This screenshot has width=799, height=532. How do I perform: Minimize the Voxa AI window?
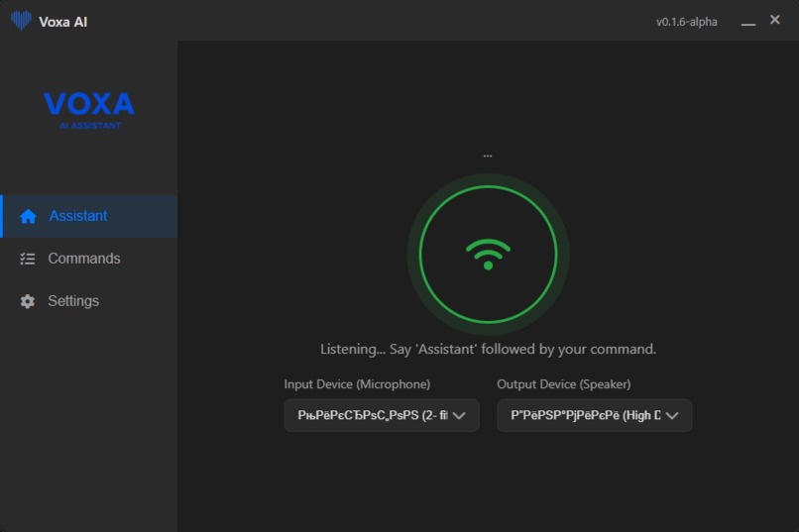click(x=747, y=23)
